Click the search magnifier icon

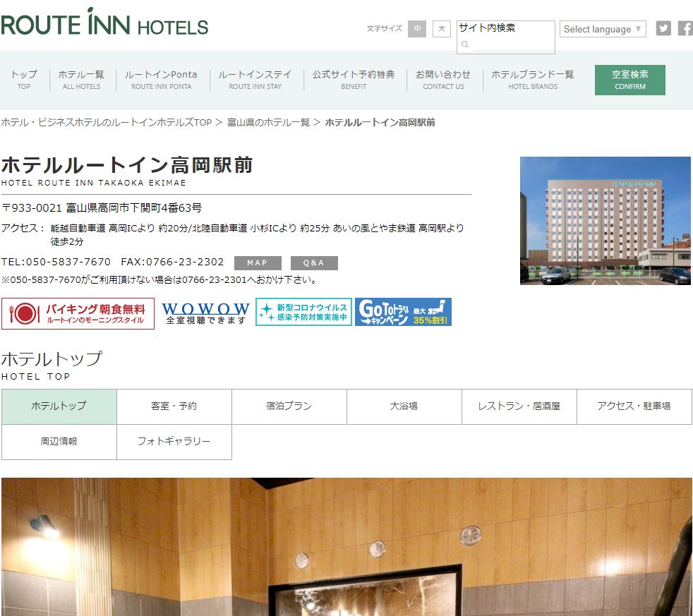coord(464,44)
